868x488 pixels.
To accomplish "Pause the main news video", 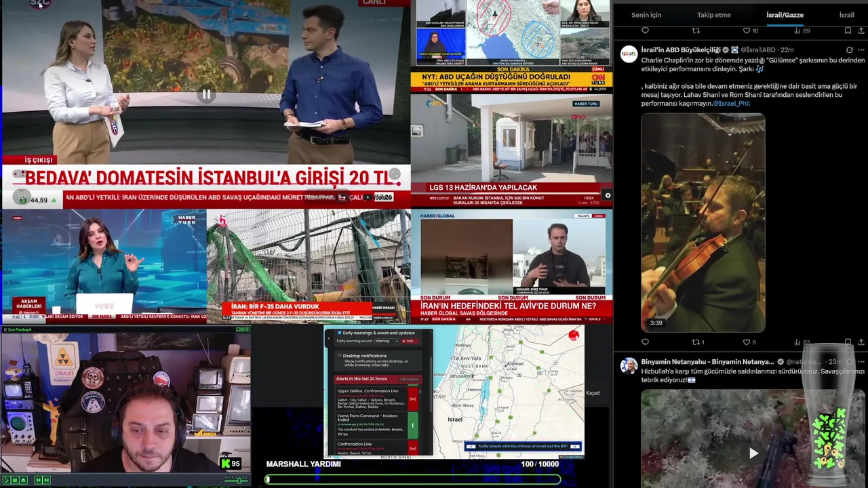I will (206, 95).
